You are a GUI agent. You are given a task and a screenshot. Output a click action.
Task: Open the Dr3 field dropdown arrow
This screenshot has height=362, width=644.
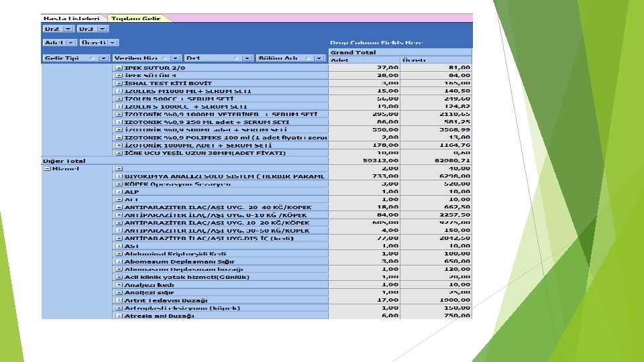[103, 29]
